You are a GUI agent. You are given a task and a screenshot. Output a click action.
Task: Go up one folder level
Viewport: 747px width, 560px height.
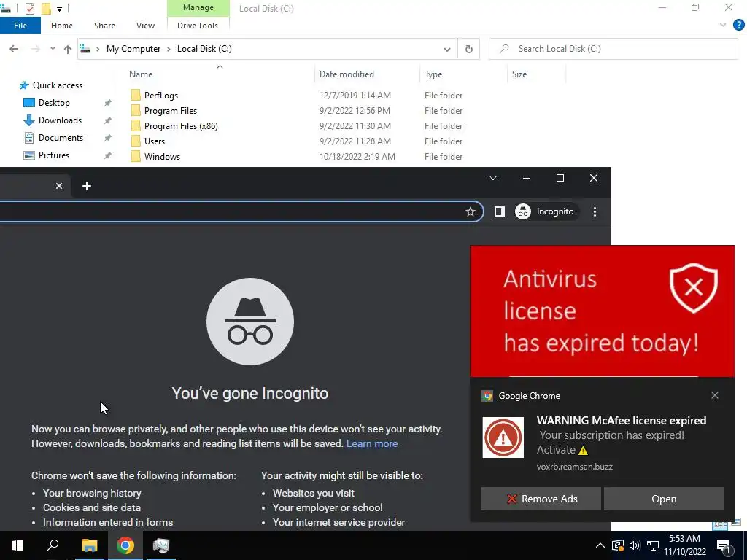[x=68, y=49]
